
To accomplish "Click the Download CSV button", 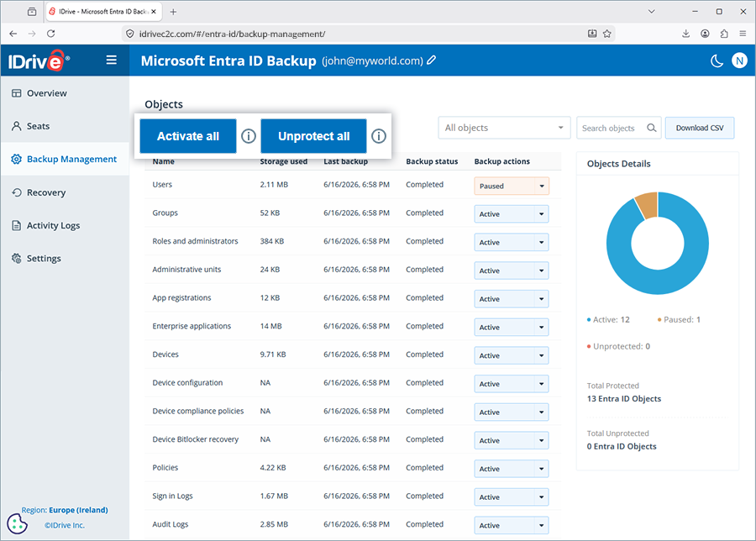I will point(700,128).
